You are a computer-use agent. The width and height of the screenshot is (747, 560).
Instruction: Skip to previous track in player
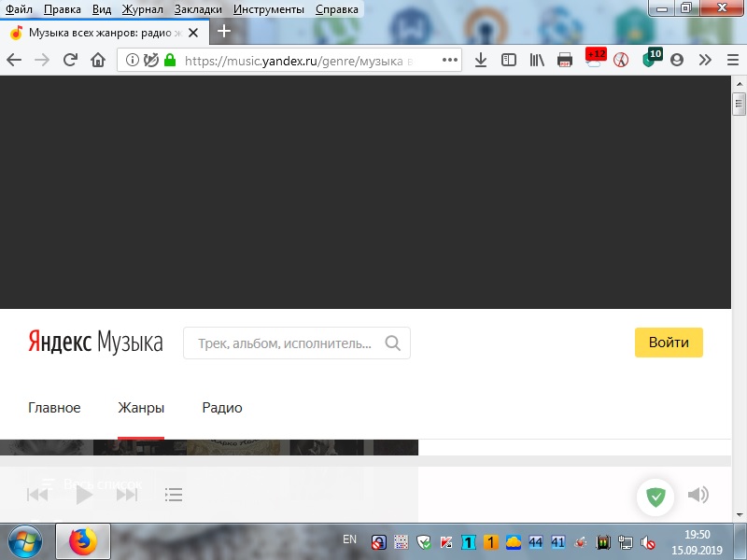[37, 495]
